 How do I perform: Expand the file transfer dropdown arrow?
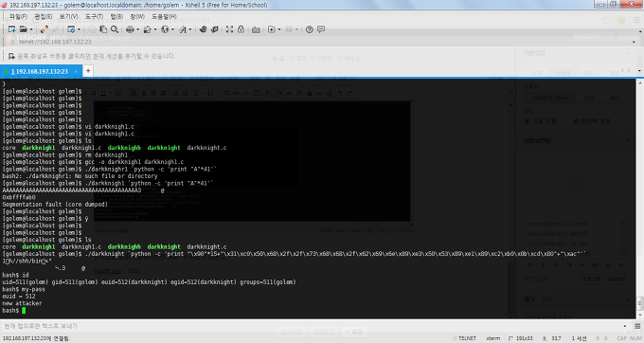(x=155, y=29)
